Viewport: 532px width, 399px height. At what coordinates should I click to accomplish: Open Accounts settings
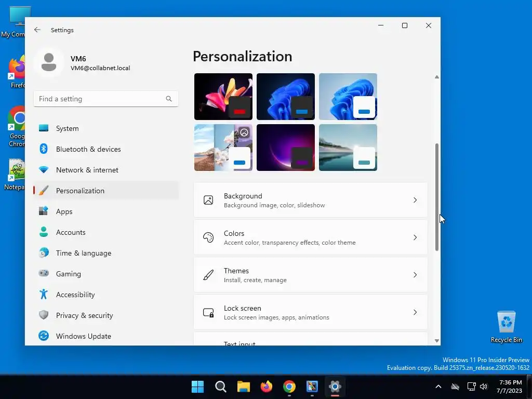(x=106, y=232)
